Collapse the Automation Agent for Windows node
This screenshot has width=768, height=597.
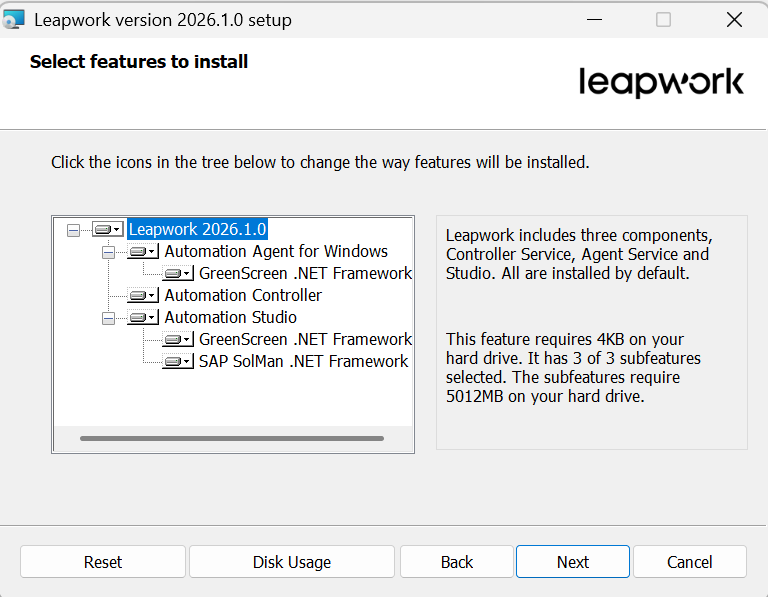coord(108,252)
